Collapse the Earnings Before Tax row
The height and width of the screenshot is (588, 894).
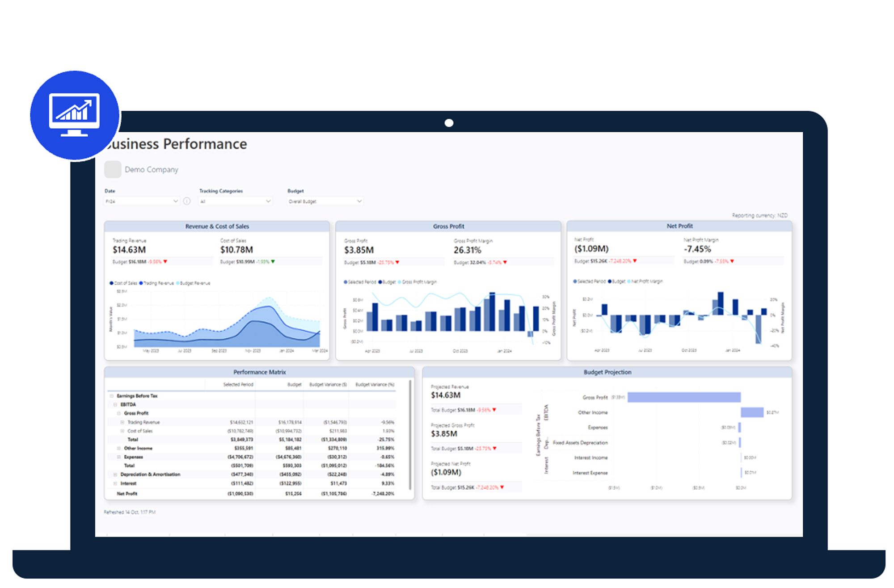(x=111, y=396)
